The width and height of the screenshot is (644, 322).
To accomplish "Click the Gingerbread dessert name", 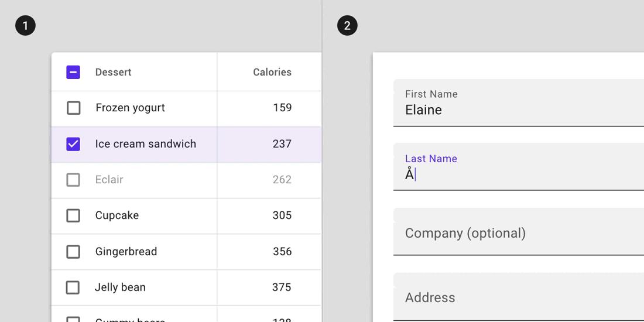I will coord(126,252).
